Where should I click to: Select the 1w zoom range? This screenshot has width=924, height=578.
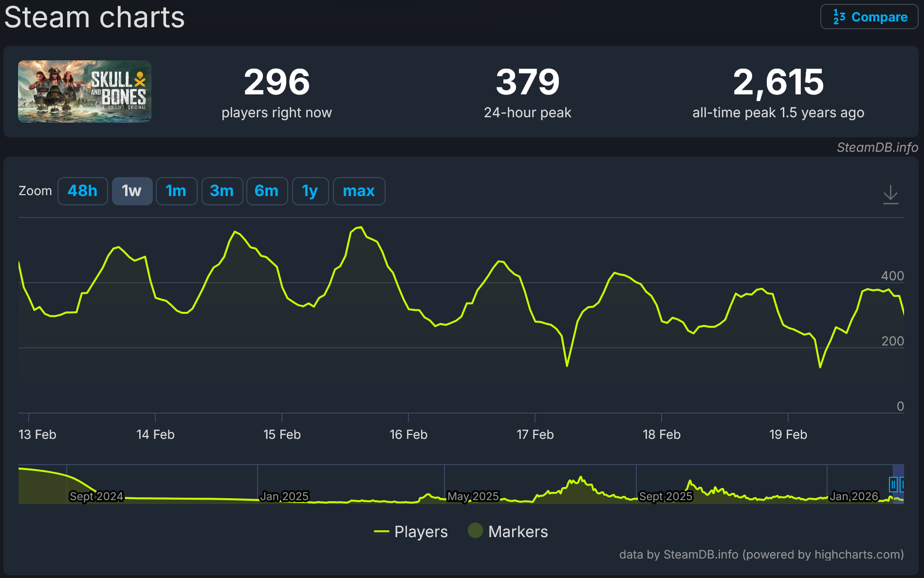[x=132, y=191]
